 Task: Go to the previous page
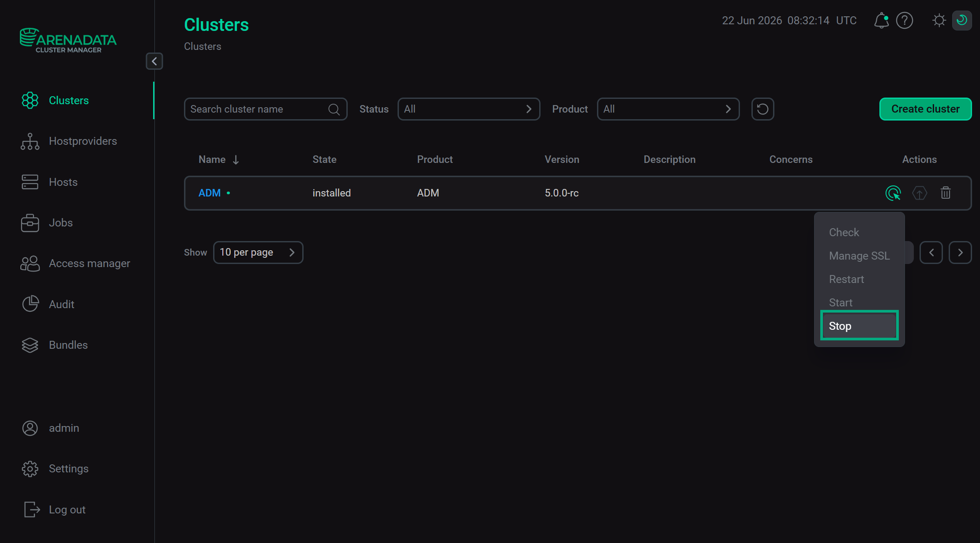coord(931,253)
